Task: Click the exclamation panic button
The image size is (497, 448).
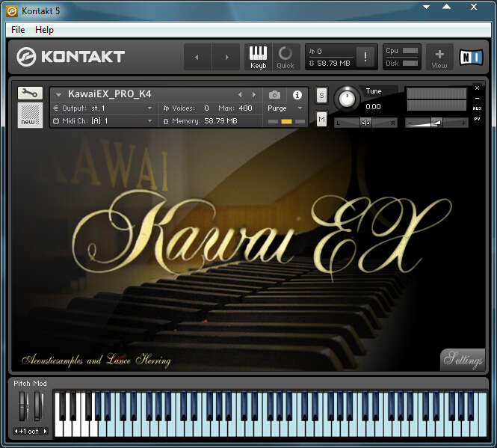Action: click(365, 57)
